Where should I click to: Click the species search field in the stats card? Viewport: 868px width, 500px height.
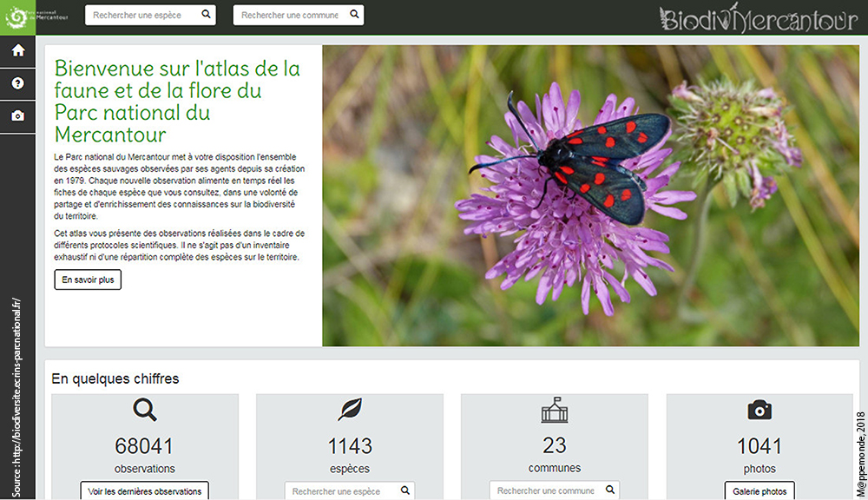pos(339,491)
